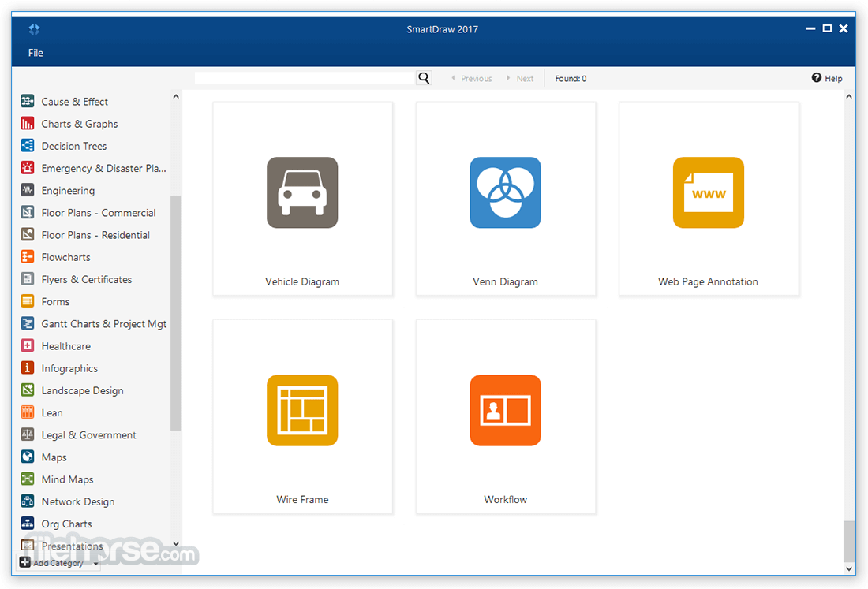Open the Wire Frame template
Screen dimensions: 868x589
click(302, 416)
